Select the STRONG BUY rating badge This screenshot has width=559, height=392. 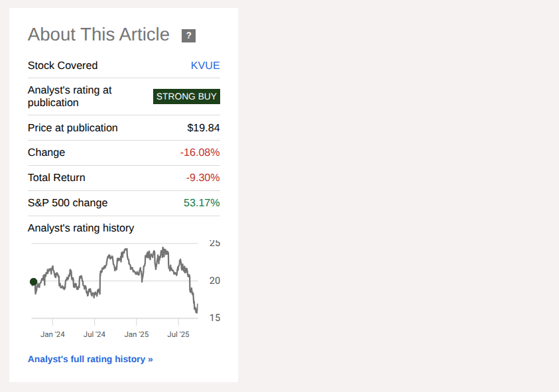pyautogui.click(x=186, y=96)
